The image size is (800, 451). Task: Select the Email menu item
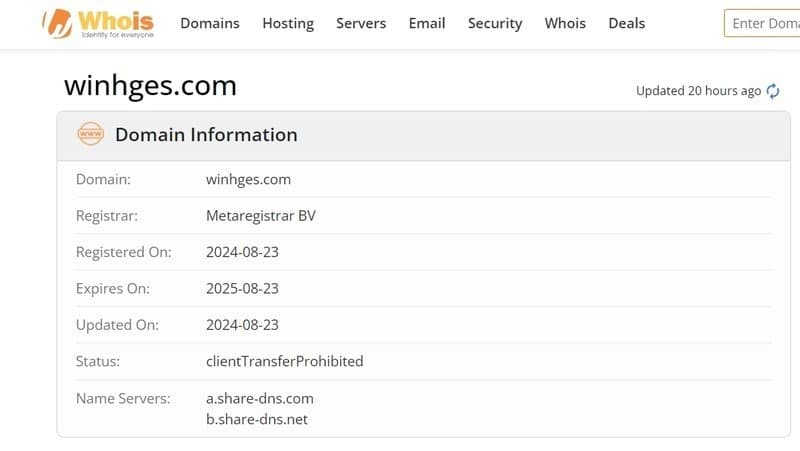pyautogui.click(x=427, y=23)
